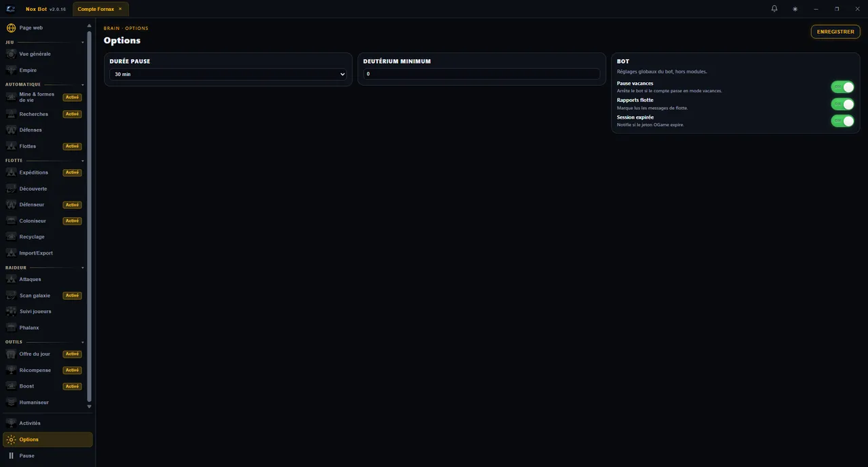Click the Empire label text
Image resolution: width=868 pixels, height=467 pixels.
click(28, 70)
